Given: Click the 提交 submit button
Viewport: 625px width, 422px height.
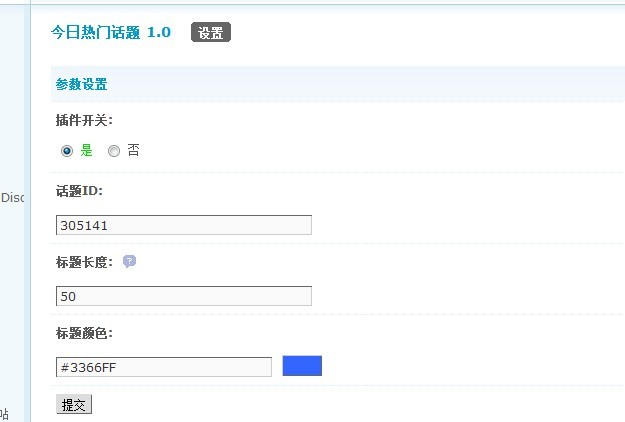Looking at the screenshot, I should (74, 404).
